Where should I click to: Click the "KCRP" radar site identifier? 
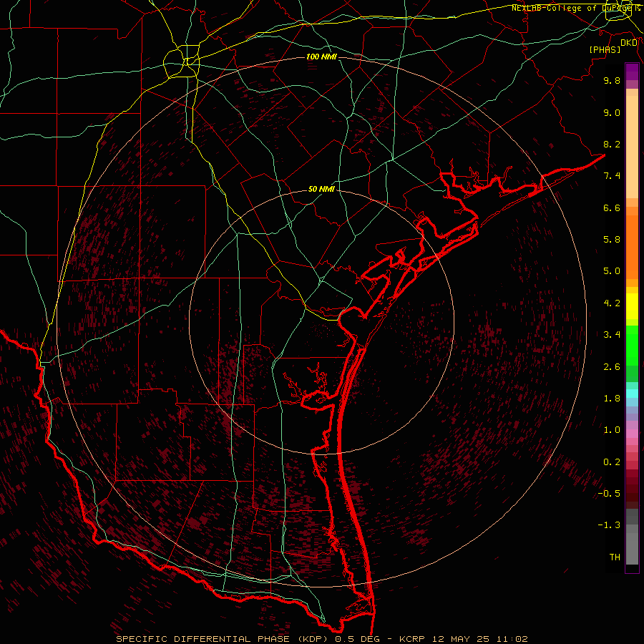point(412,639)
